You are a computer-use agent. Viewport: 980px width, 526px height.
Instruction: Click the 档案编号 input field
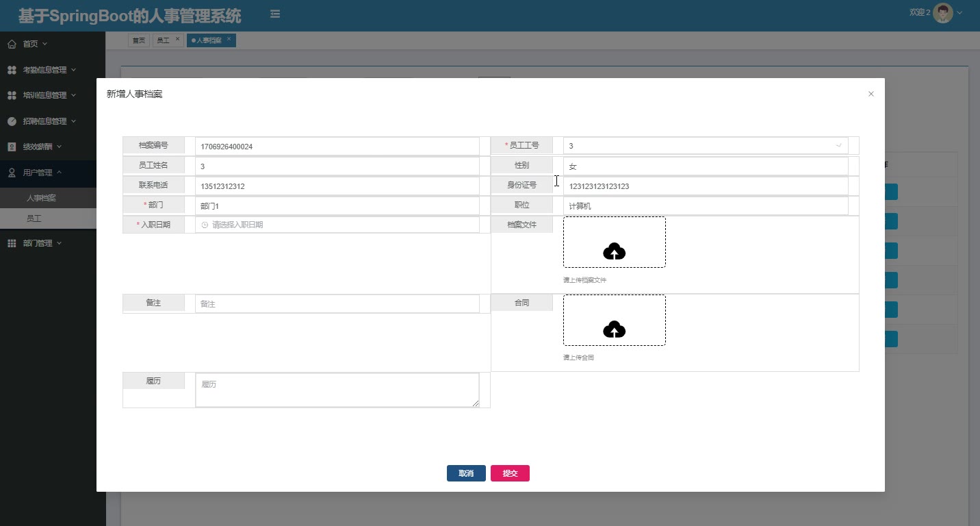click(337, 147)
